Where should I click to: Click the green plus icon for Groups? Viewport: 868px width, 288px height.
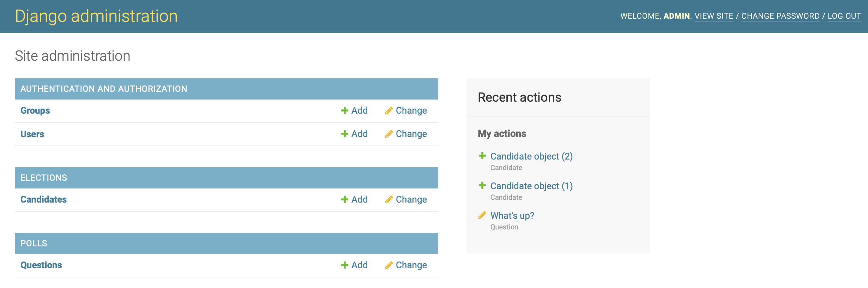pos(345,111)
